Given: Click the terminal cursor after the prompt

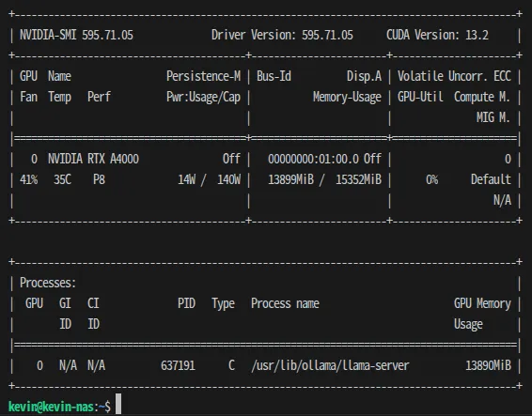Looking at the screenshot, I should (118, 404).
